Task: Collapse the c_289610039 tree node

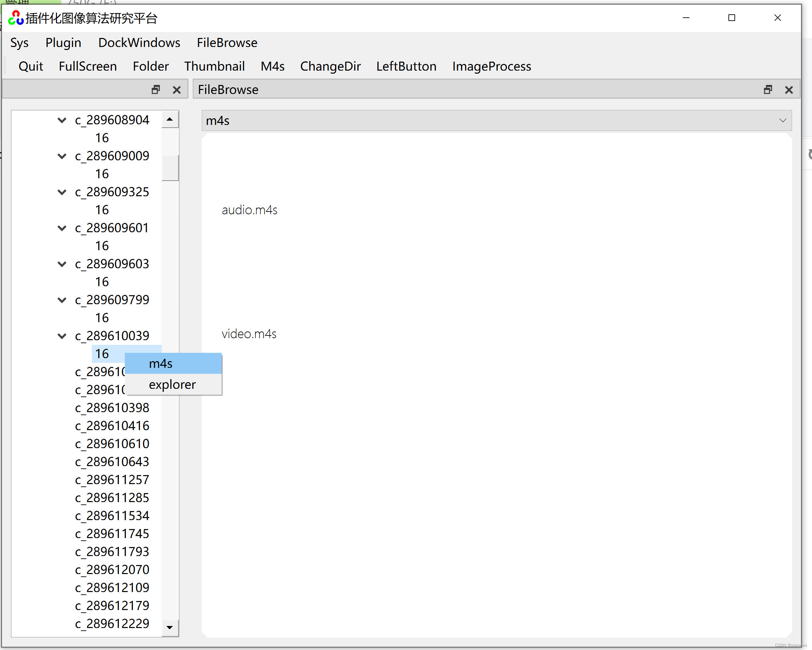Action: pos(62,336)
